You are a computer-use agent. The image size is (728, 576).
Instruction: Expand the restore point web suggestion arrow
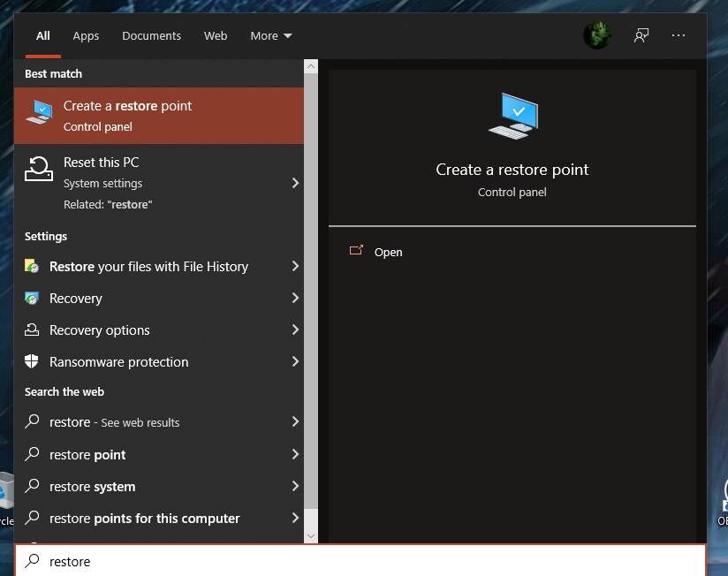[295, 455]
